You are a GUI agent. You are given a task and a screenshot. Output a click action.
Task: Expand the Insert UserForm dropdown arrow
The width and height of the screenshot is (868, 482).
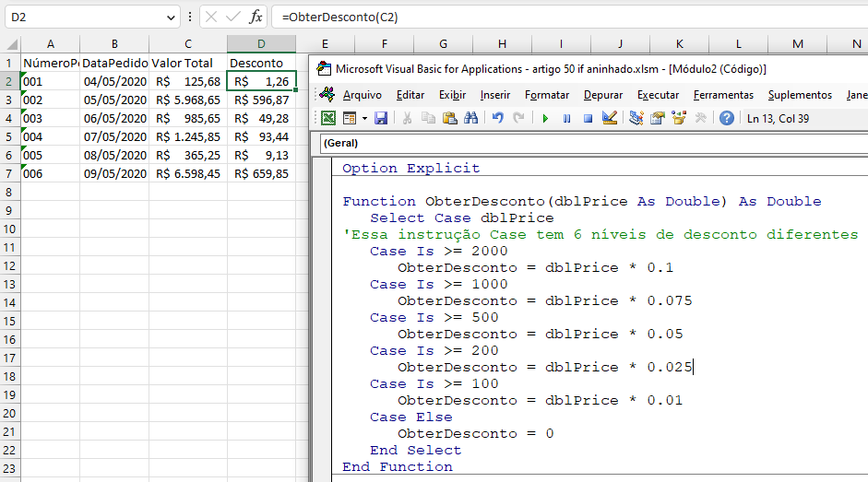(364, 118)
